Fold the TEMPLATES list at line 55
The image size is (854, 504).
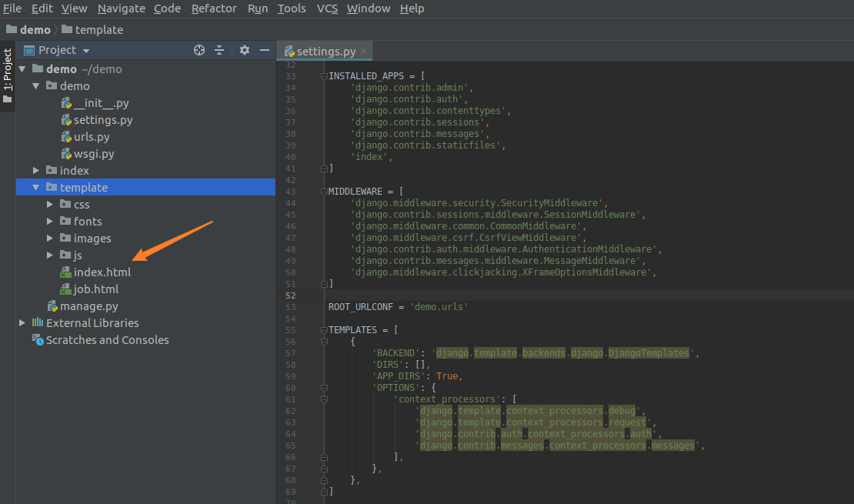pyautogui.click(x=324, y=330)
